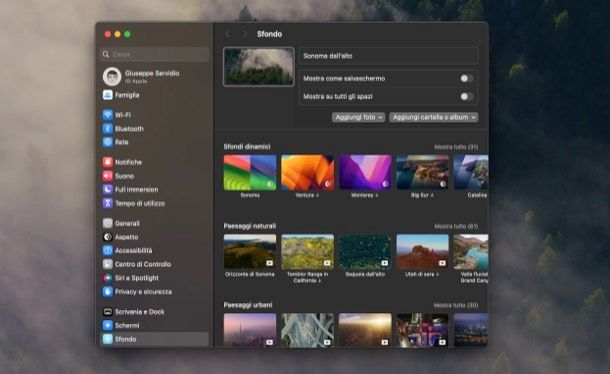The width and height of the screenshot is (610, 374).
Task: Click the search magnifier icon
Action: click(x=106, y=54)
